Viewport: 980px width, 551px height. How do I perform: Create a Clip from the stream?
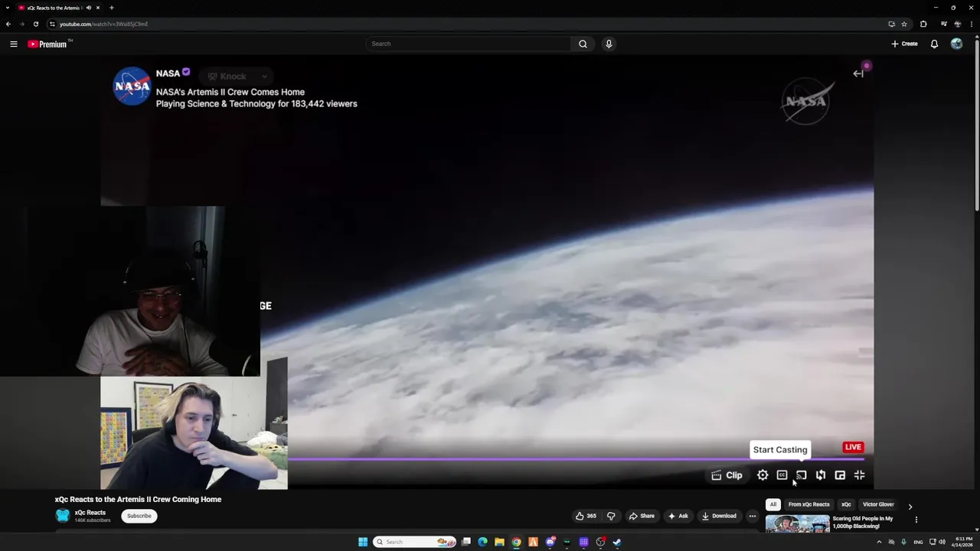pyautogui.click(x=726, y=475)
